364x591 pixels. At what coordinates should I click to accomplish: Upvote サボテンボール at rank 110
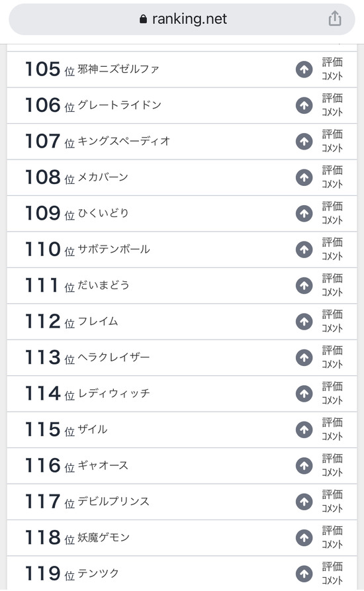coord(304,250)
